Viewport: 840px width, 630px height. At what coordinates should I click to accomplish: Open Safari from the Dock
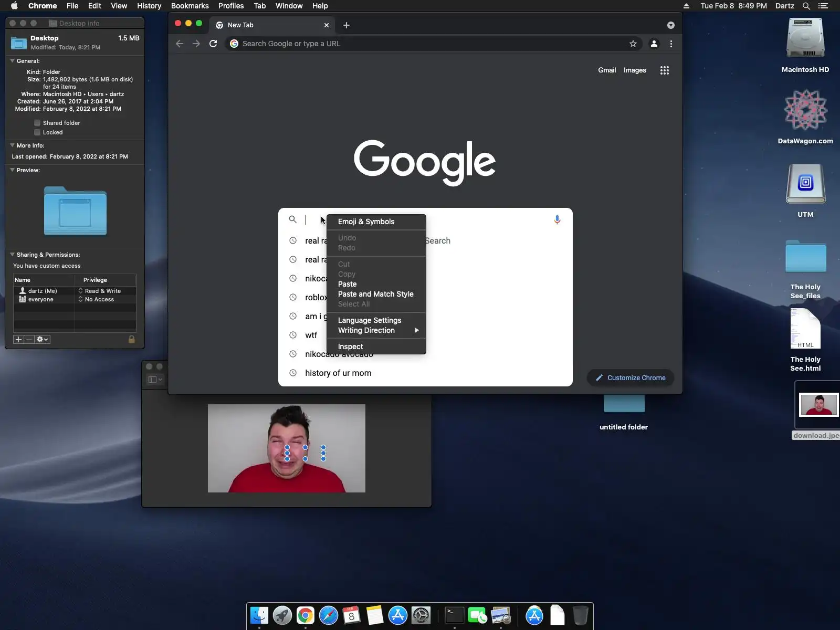[x=329, y=615]
